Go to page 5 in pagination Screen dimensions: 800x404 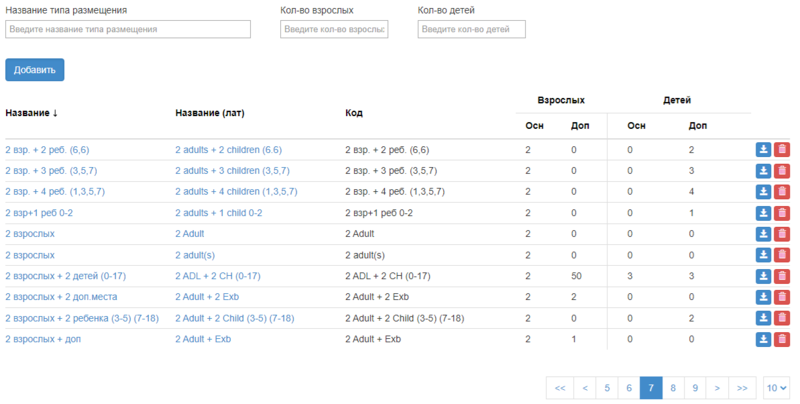[x=606, y=387]
